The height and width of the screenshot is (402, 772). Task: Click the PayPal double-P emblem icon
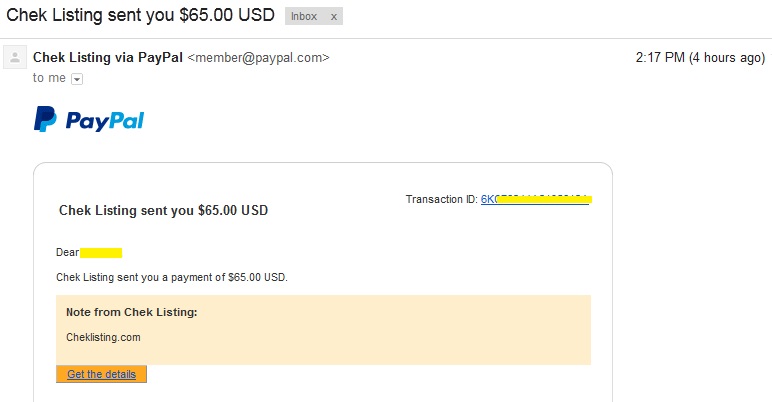point(46,120)
